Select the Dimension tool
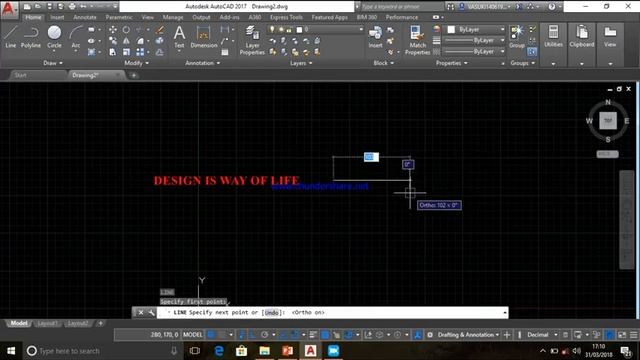This screenshot has width=640, height=360. click(204, 37)
